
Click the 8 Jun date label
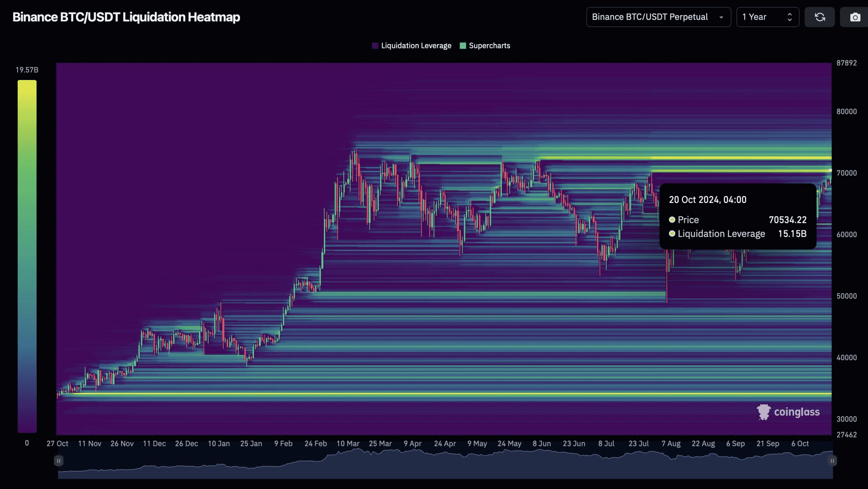(542, 444)
